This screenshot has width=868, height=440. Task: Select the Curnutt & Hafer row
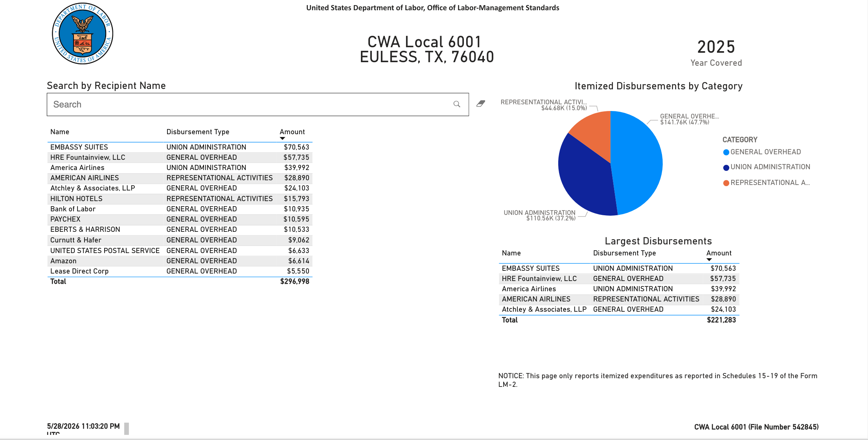pyautogui.click(x=180, y=240)
